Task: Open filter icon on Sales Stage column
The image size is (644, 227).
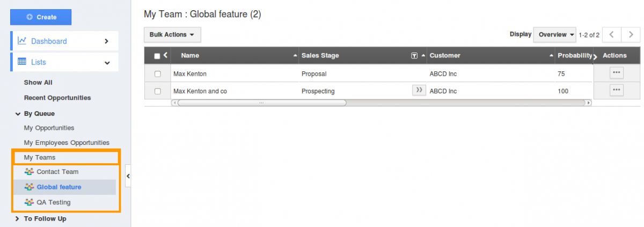Action: (x=414, y=56)
